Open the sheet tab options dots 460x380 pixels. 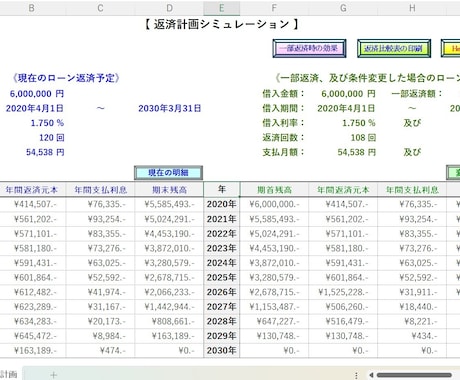point(356,375)
